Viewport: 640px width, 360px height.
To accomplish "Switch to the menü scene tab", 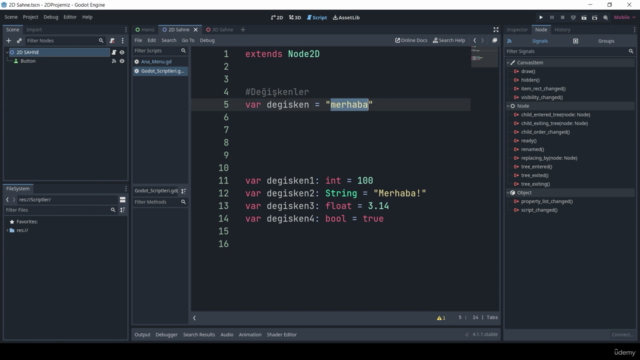I will coord(145,30).
